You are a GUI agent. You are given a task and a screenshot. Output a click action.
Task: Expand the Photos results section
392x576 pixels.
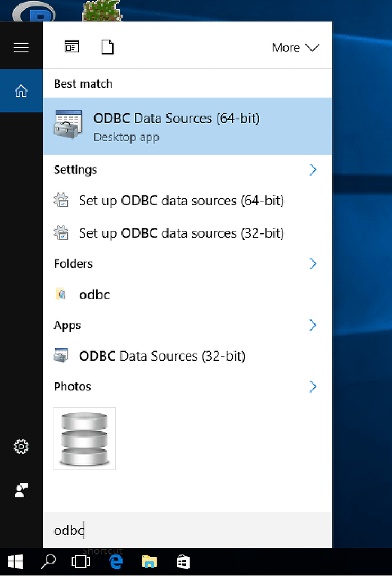click(x=313, y=386)
